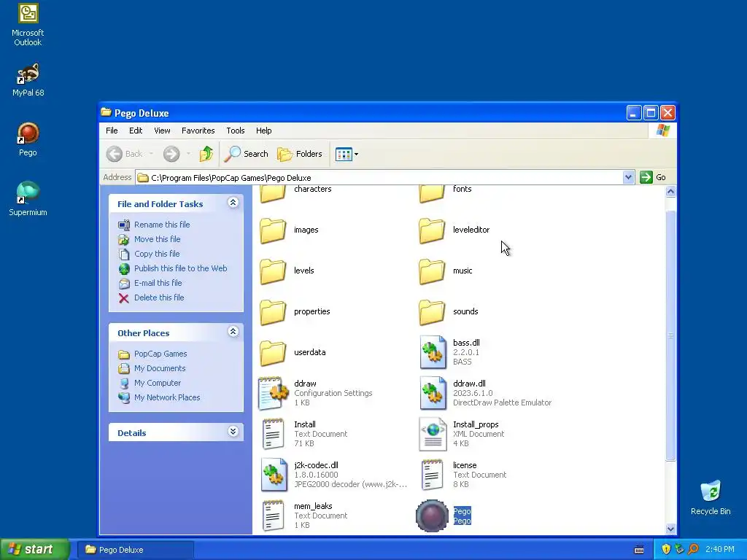The image size is (747, 560).
Task: Select the properties folder icon
Action: pyautogui.click(x=273, y=312)
